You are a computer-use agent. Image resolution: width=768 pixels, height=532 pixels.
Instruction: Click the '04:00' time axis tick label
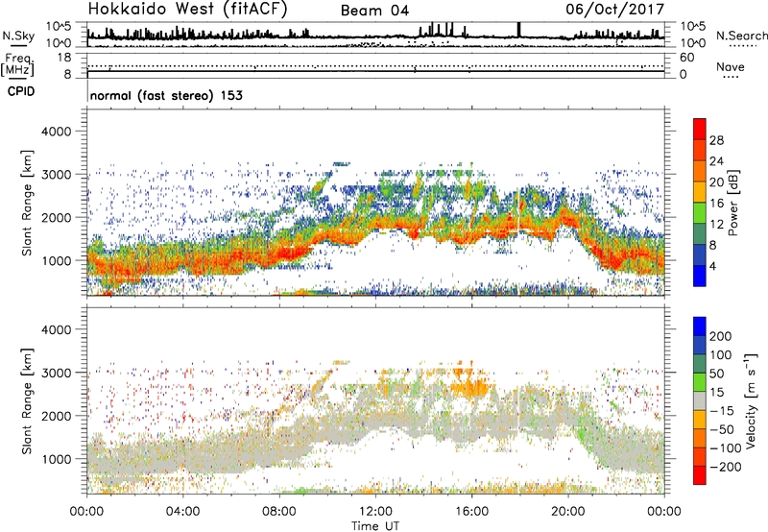(182, 512)
